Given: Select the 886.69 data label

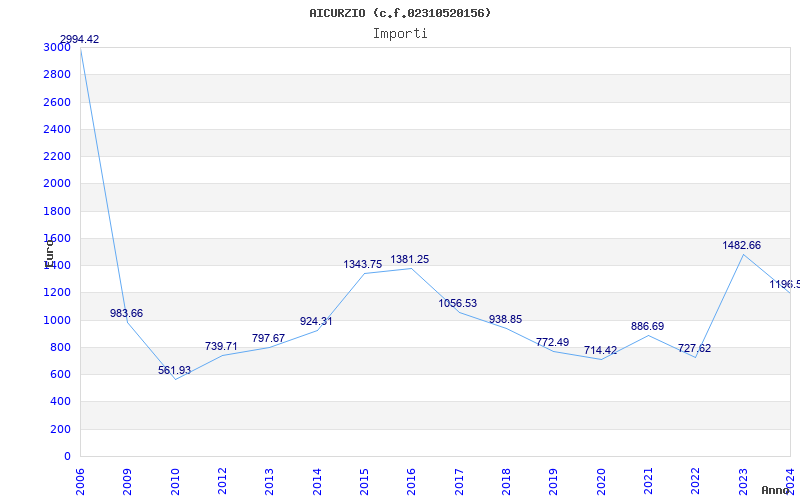Looking at the screenshot, I should click(647, 327).
